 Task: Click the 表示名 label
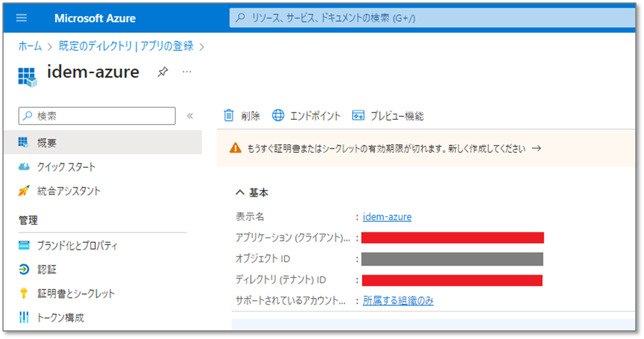click(250, 217)
